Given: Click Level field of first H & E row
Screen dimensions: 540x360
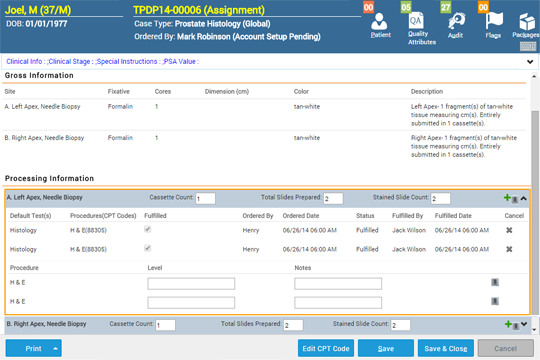Looking at the screenshot, I should click(x=191, y=284).
